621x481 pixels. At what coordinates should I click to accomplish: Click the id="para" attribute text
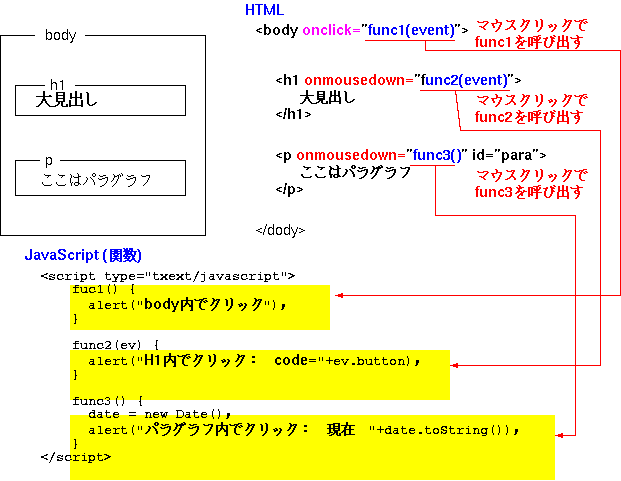click(505, 155)
